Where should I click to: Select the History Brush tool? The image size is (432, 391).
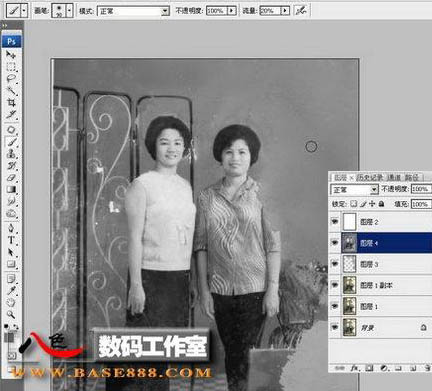[x=11, y=166]
